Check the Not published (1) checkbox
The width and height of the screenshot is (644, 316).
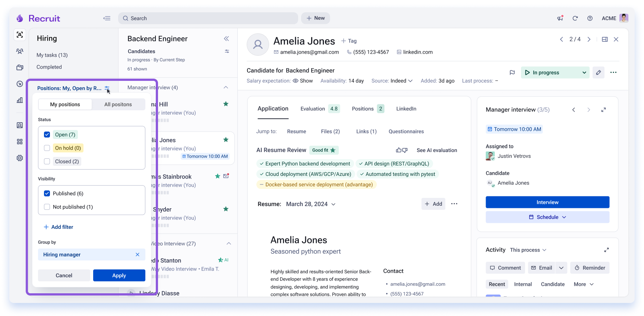[47, 207]
